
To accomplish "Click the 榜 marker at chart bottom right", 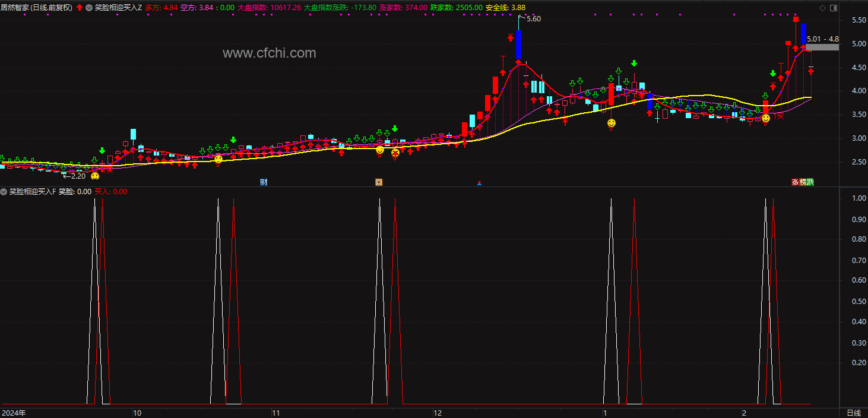I will [x=803, y=182].
